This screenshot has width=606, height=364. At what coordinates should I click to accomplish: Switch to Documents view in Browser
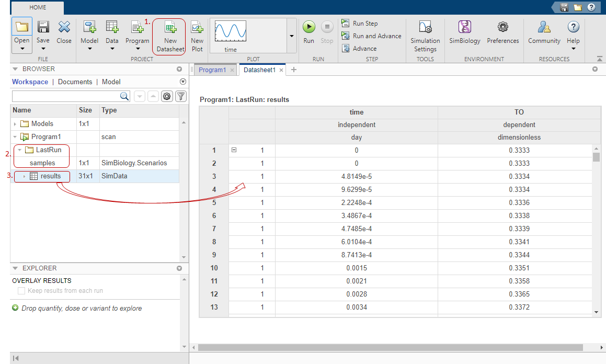75,82
